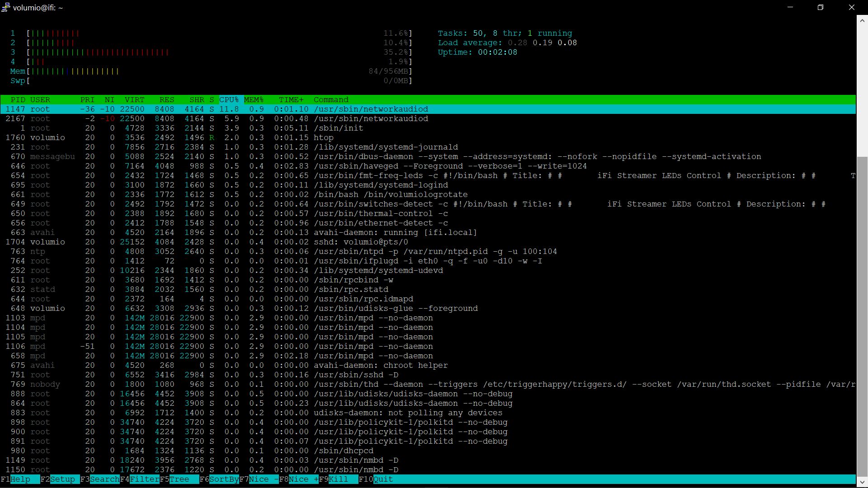This screenshot has width=868, height=488.
Task: Toggle F5 Tree view
Action: pos(179,479)
